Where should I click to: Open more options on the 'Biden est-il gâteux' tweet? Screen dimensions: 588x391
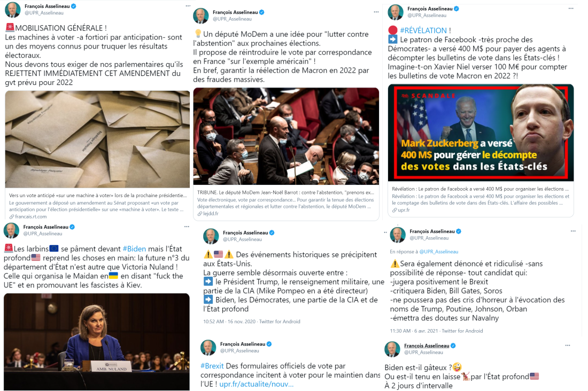(x=568, y=345)
